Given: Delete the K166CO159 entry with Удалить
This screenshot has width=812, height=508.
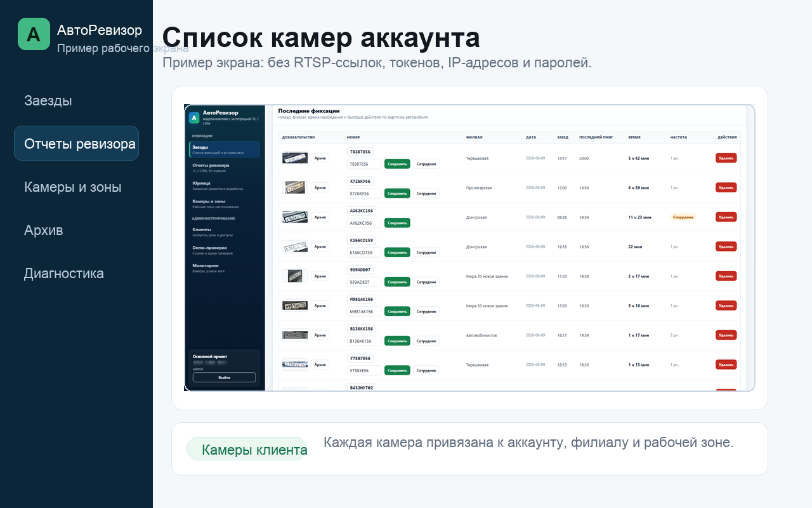Looking at the screenshot, I should (x=726, y=246).
